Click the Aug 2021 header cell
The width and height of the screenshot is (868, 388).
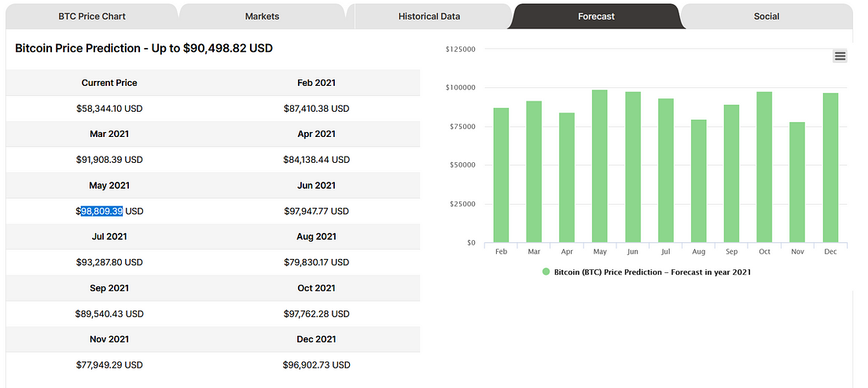pos(316,236)
